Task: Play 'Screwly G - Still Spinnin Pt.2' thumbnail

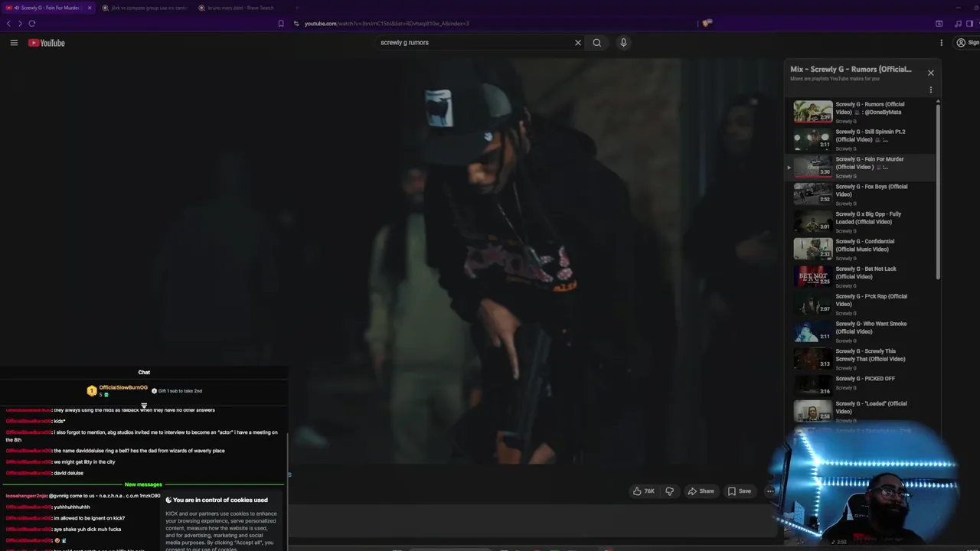Action: 813,139
